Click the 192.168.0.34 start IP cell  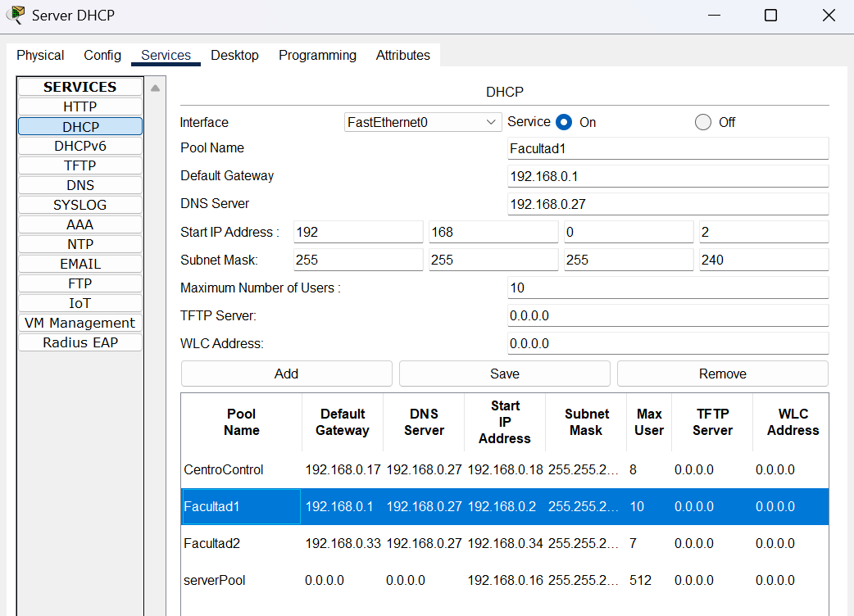point(505,543)
